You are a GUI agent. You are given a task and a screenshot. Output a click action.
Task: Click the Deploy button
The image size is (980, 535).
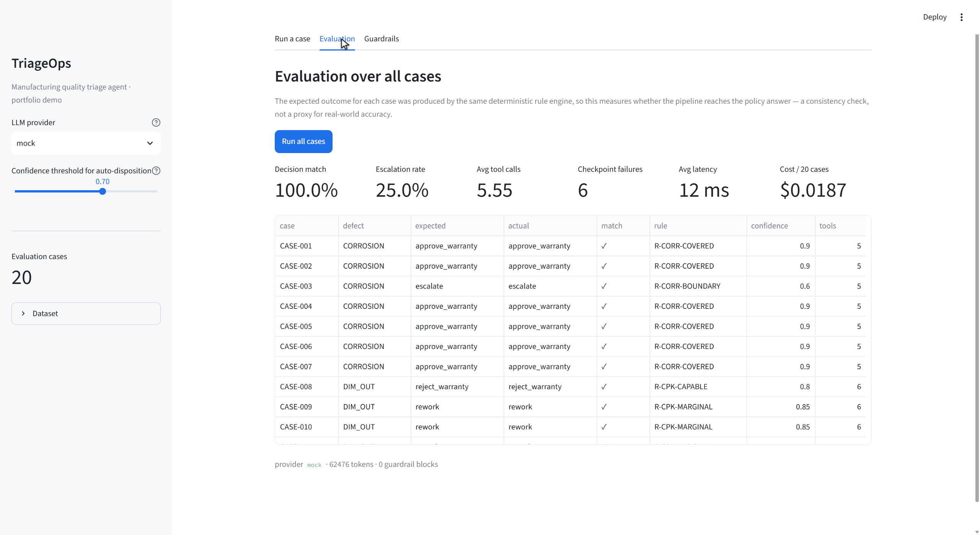[x=934, y=17]
